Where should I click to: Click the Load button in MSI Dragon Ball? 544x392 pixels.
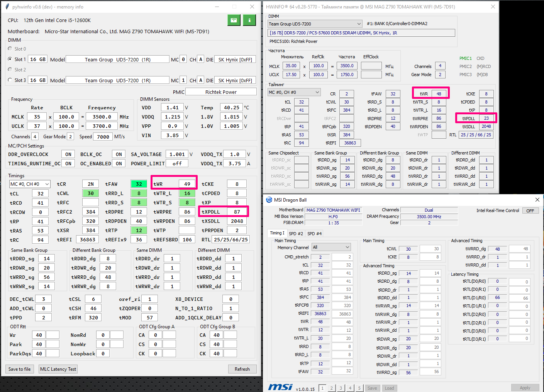tap(389, 388)
